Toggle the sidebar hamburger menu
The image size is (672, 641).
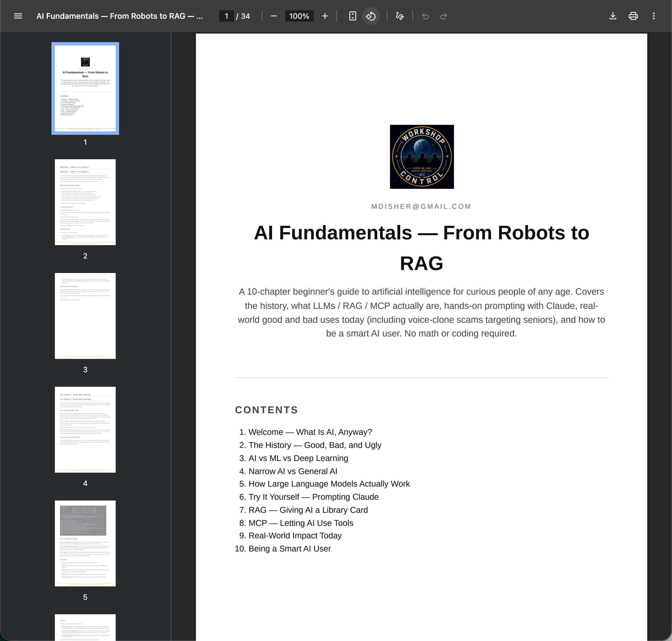pos(18,16)
